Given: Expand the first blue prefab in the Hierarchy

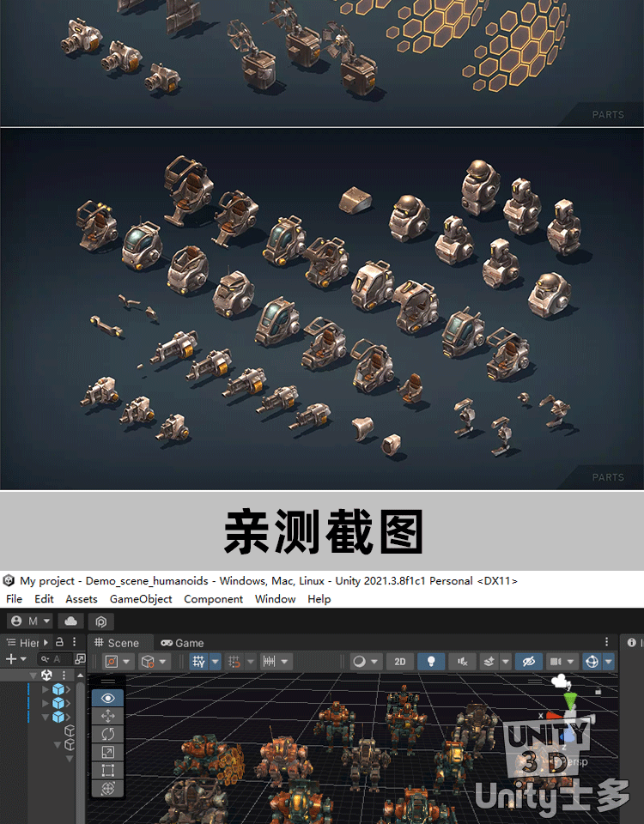Looking at the screenshot, I should click(46, 689).
